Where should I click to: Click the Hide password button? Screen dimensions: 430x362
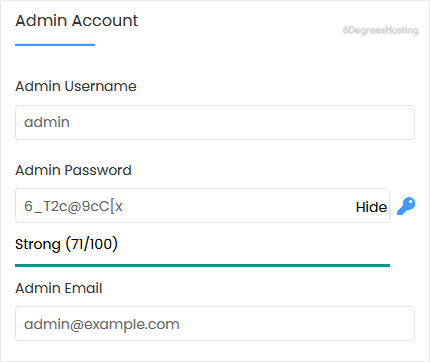tap(371, 207)
